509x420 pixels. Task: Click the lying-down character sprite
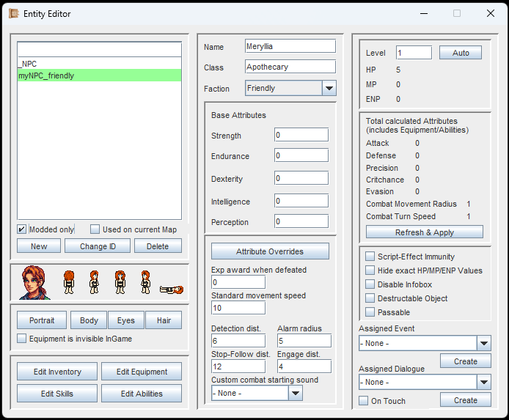pos(171,289)
